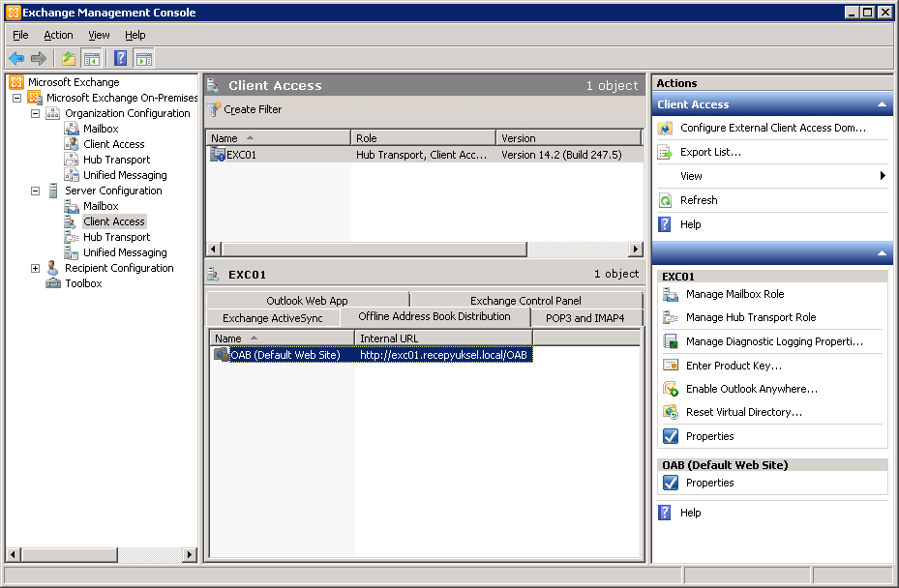Click the Reset Virtual Directory icon

671,411
